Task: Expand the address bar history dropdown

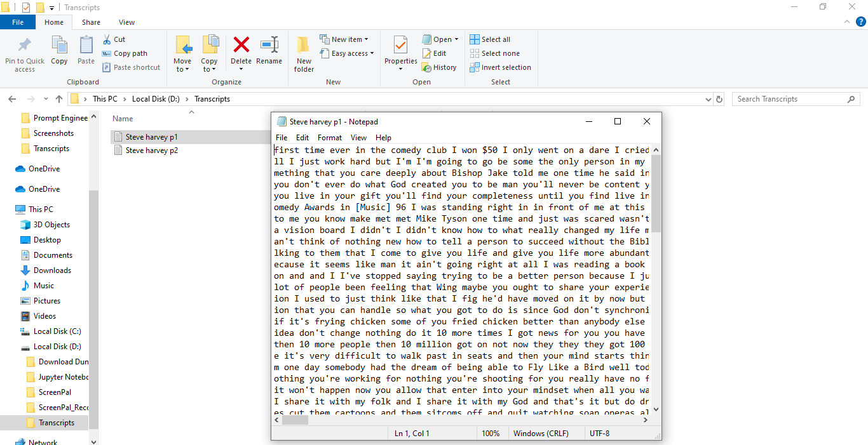Action: coord(709,99)
